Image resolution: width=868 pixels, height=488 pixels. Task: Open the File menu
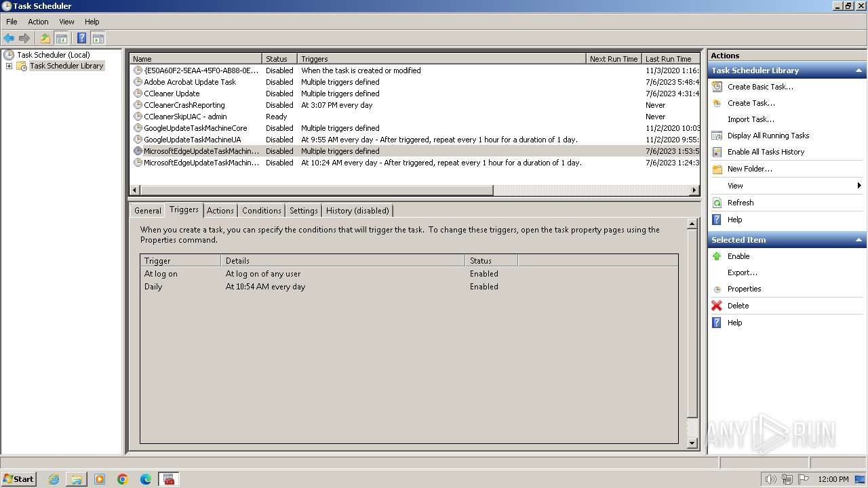point(12,22)
